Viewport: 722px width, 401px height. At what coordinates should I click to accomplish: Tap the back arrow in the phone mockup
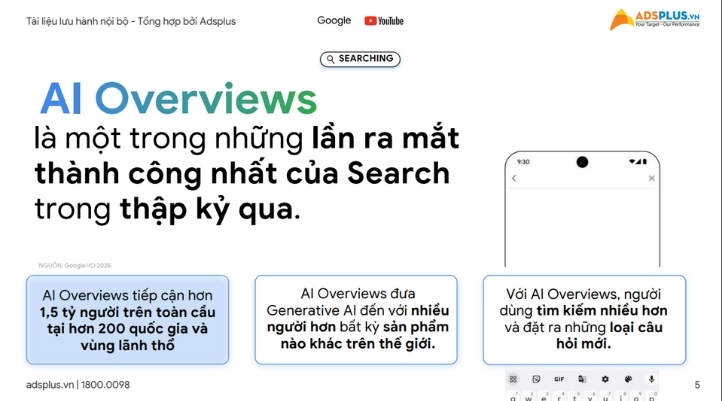[514, 178]
